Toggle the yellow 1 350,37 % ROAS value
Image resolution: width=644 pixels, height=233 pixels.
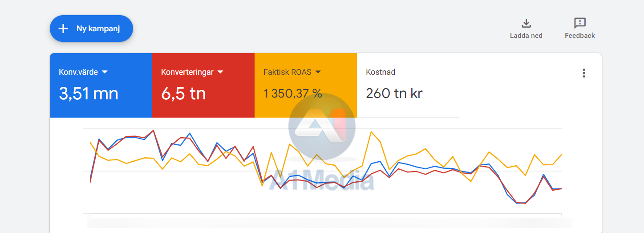(x=292, y=94)
